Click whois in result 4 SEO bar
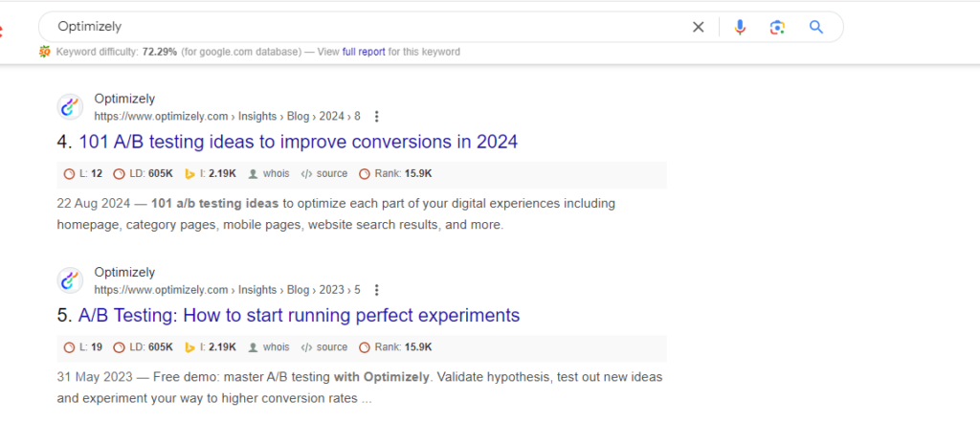This screenshot has height=445, width=980. pos(269,174)
